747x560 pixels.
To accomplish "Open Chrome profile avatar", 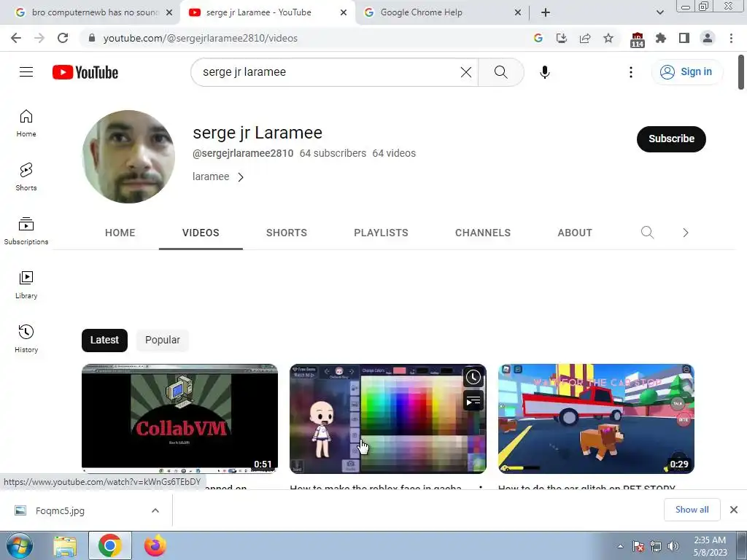I will click(x=708, y=38).
